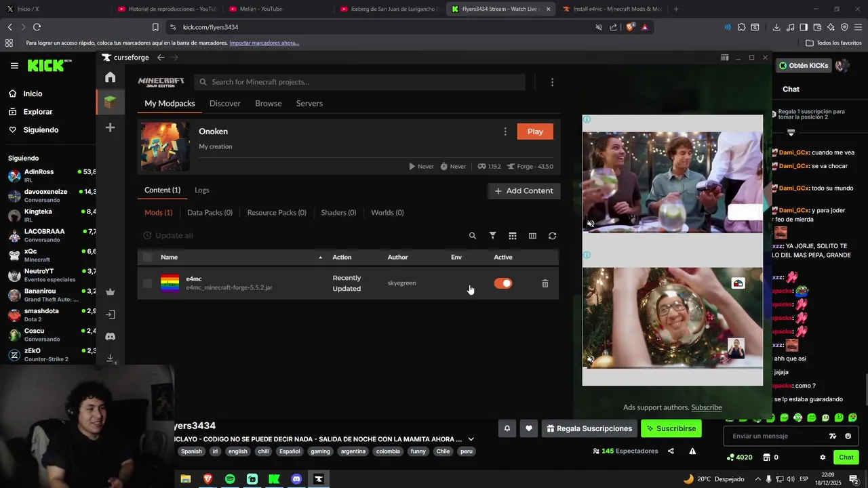868x488 pixels.
Task: Switch mods list to grid view icon
Action: [x=513, y=236]
